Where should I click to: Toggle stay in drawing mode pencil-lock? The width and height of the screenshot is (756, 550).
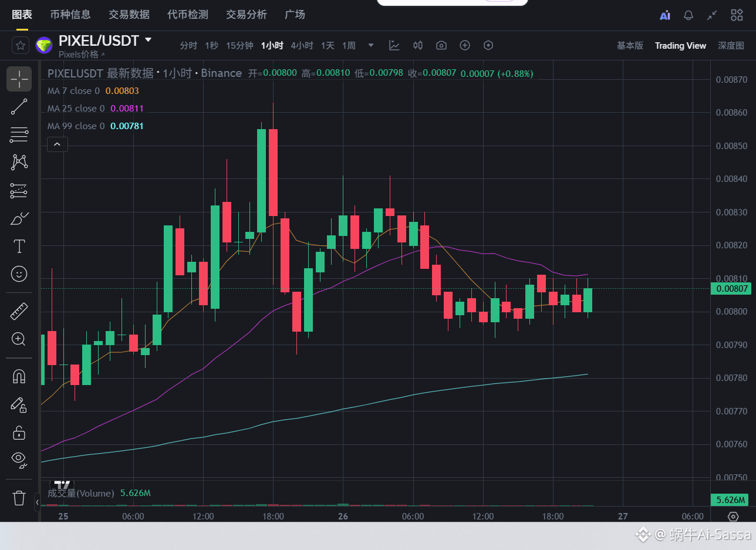[x=19, y=404]
